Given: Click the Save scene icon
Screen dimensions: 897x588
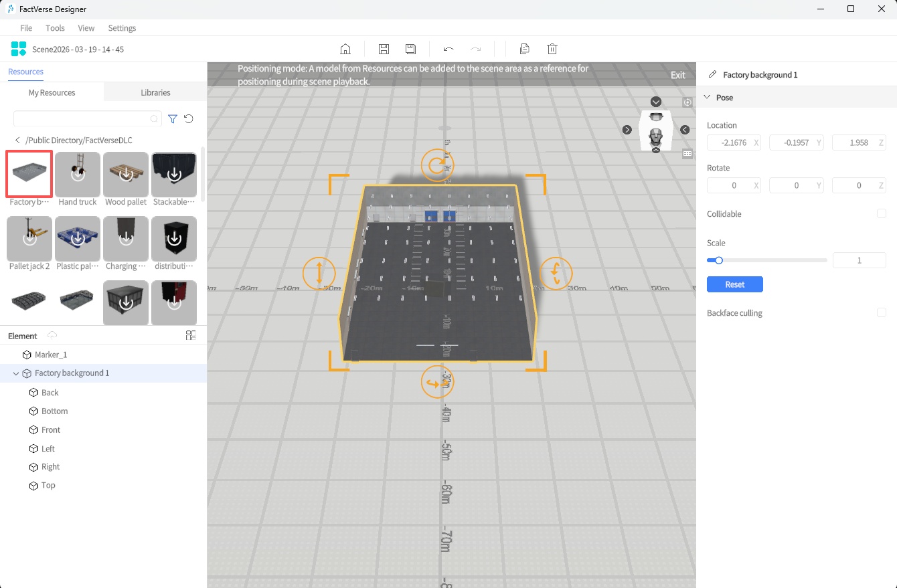Looking at the screenshot, I should (x=384, y=48).
